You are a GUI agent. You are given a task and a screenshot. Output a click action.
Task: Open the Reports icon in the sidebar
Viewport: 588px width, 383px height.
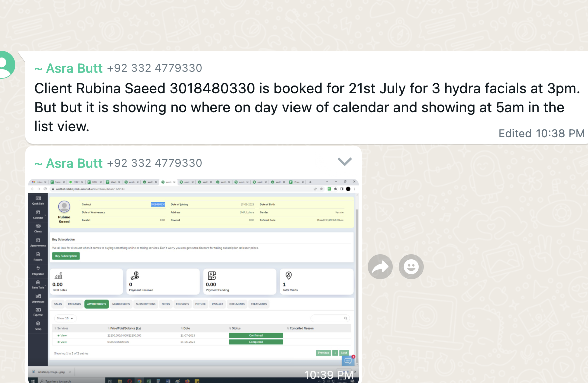[38, 257]
